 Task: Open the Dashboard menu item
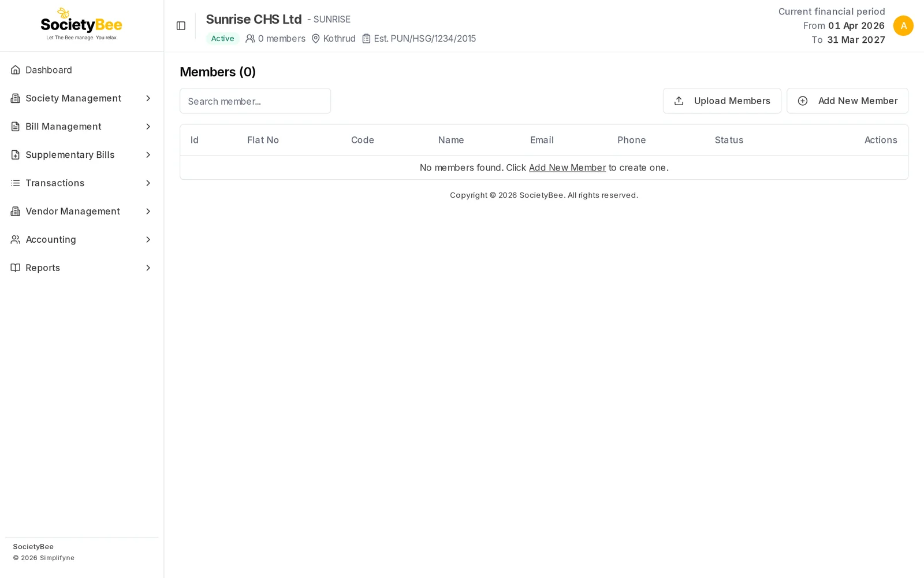pos(81,70)
